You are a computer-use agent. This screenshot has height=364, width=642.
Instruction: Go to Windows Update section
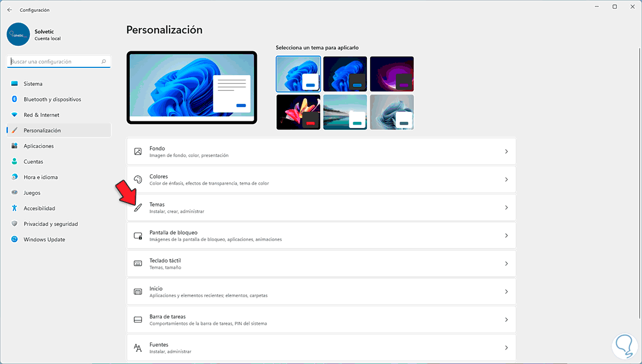pyautogui.click(x=59, y=239)
